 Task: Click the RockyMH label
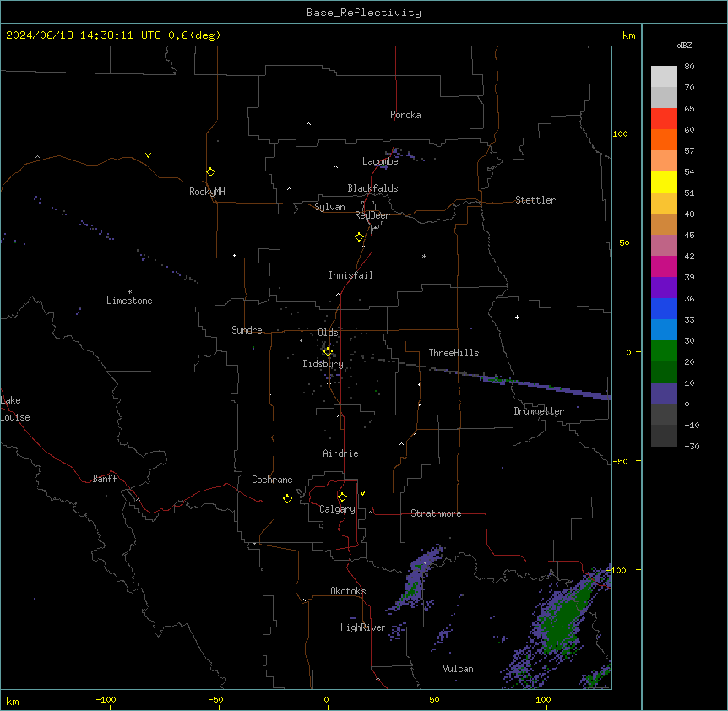207,192
